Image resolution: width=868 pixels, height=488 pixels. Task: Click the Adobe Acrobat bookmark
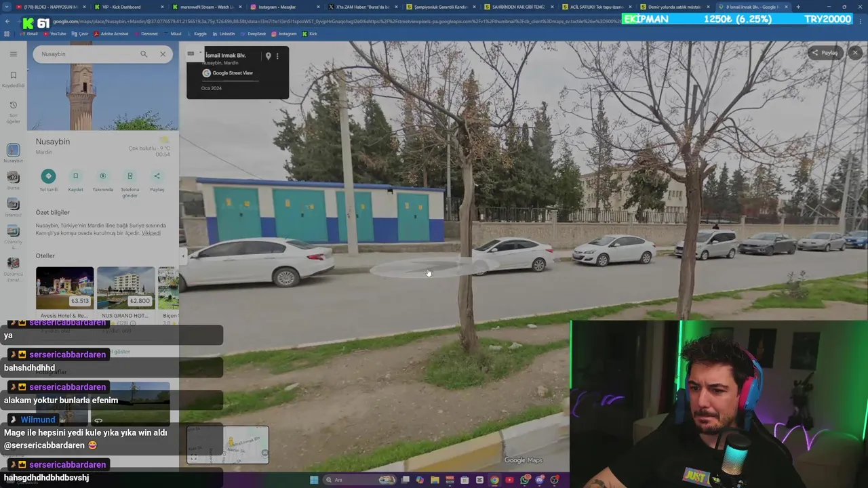click(x=112, y=33)
